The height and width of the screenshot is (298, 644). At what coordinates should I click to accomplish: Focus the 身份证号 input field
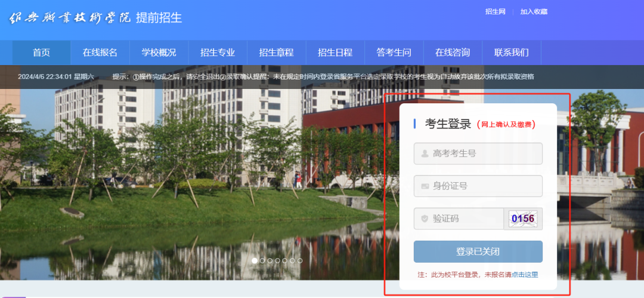[x=484, y=186]
